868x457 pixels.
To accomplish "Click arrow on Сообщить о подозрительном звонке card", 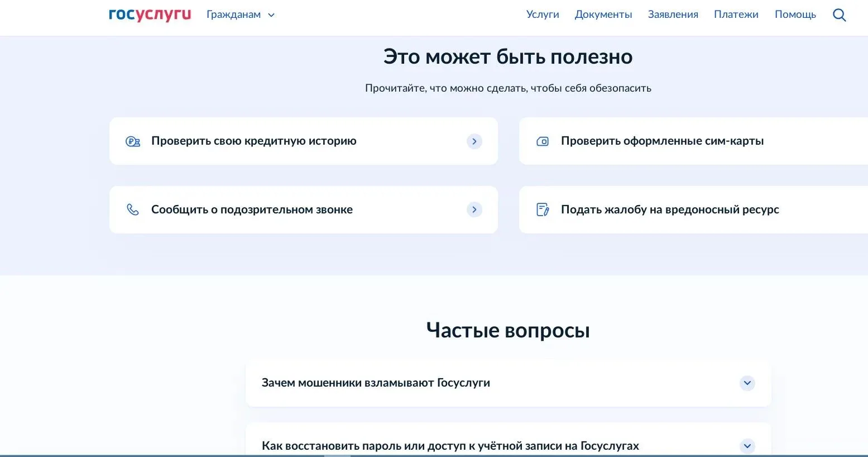I will coord(474,210).
